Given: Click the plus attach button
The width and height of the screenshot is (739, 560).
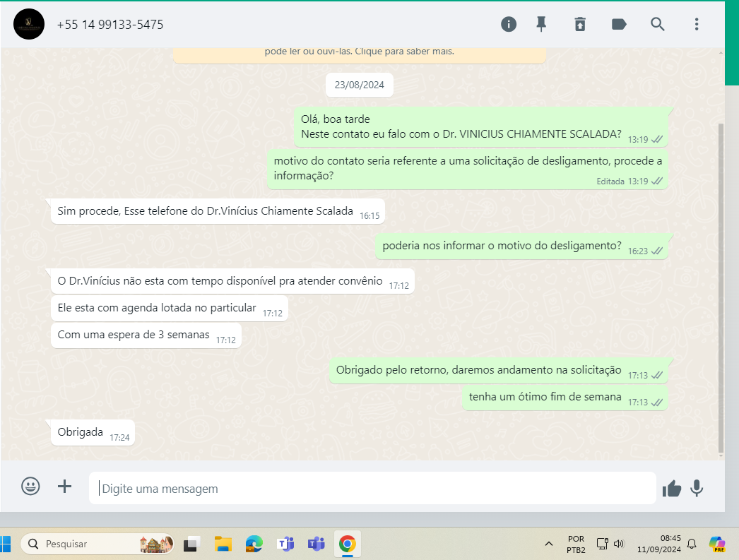Looking at the screenshot, I should coord(64,486).
